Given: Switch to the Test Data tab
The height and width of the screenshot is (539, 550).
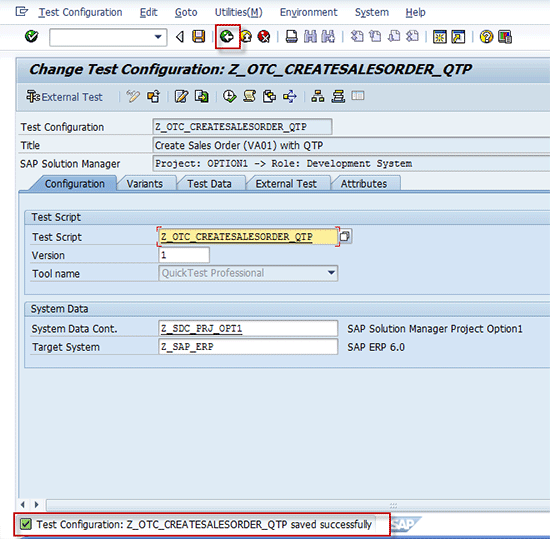Looking at the screenshot, I should point(209,184).
